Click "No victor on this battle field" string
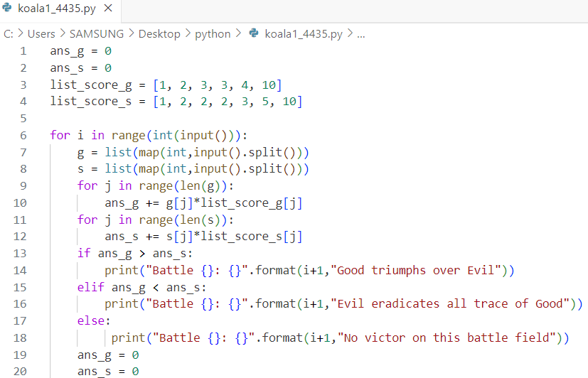Viewport: 588px width, 378px height. point(447,338)
